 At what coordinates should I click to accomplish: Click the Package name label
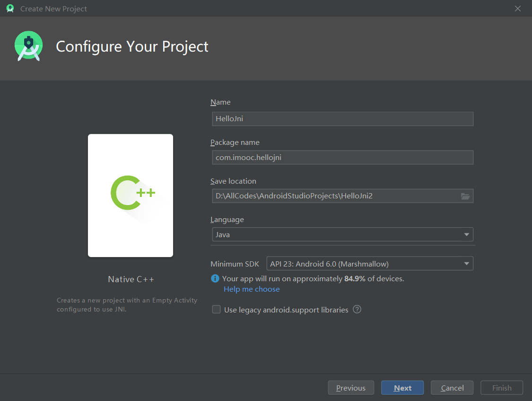(235, 143)
